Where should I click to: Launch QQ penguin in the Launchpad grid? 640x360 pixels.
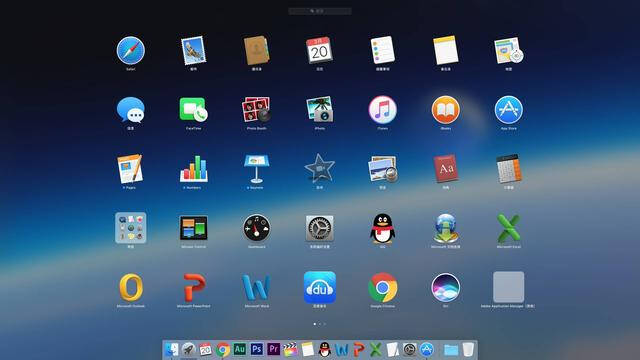tap(382, 228)
